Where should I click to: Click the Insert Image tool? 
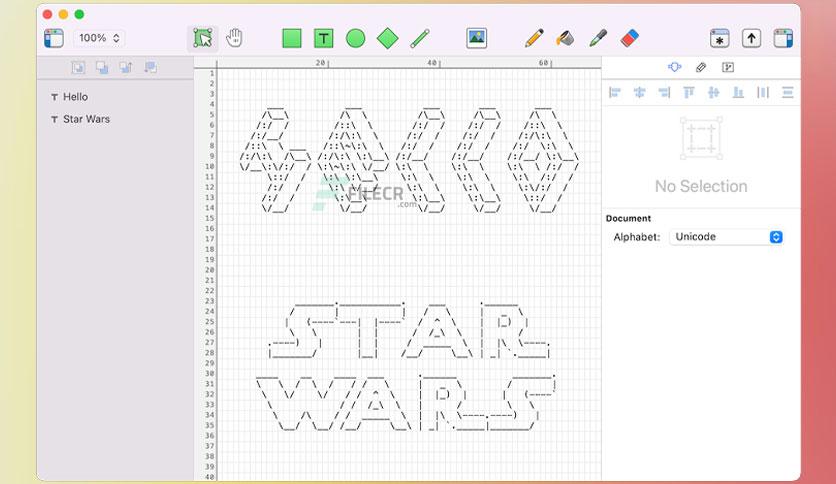point(476,38)
